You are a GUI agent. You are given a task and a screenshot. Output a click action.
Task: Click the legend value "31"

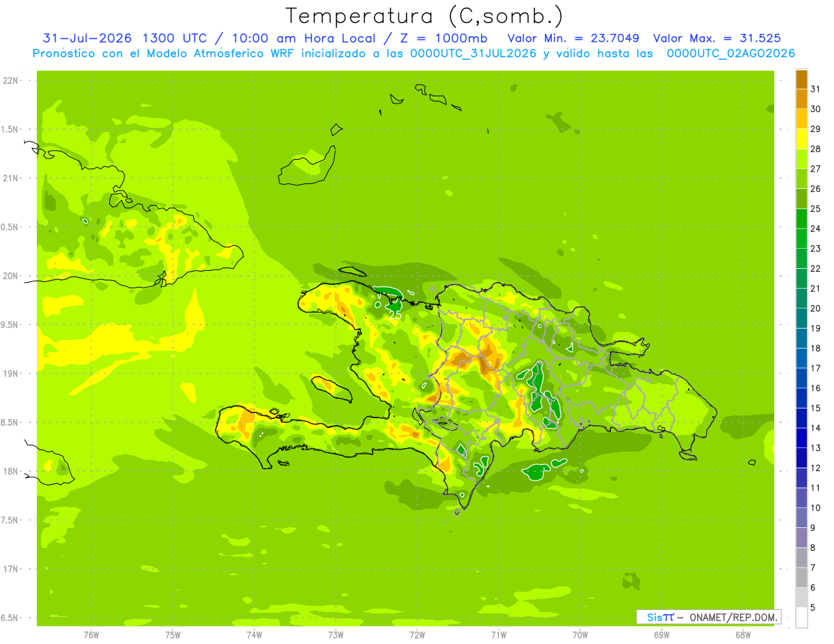815,89
